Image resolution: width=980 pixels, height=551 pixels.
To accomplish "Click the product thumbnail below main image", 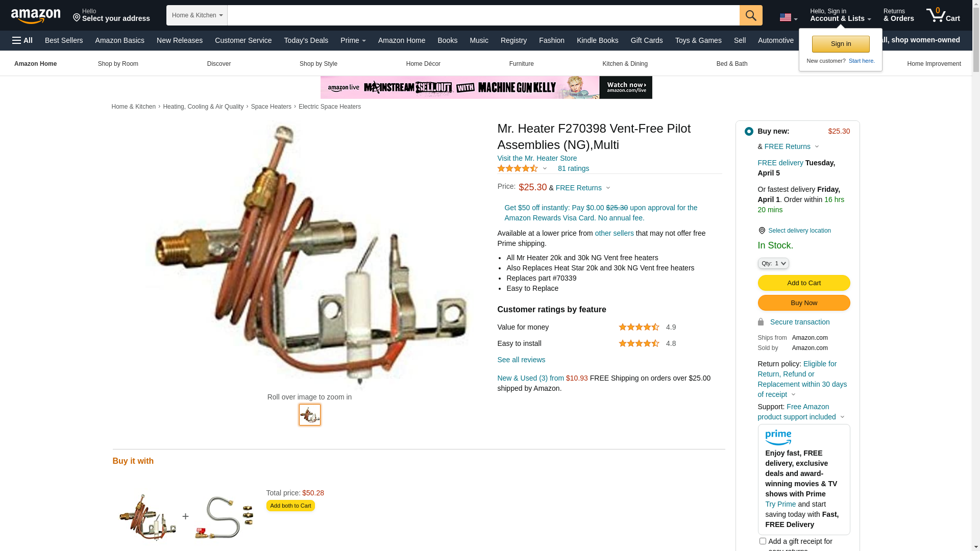I will click(x=310, y=415).
